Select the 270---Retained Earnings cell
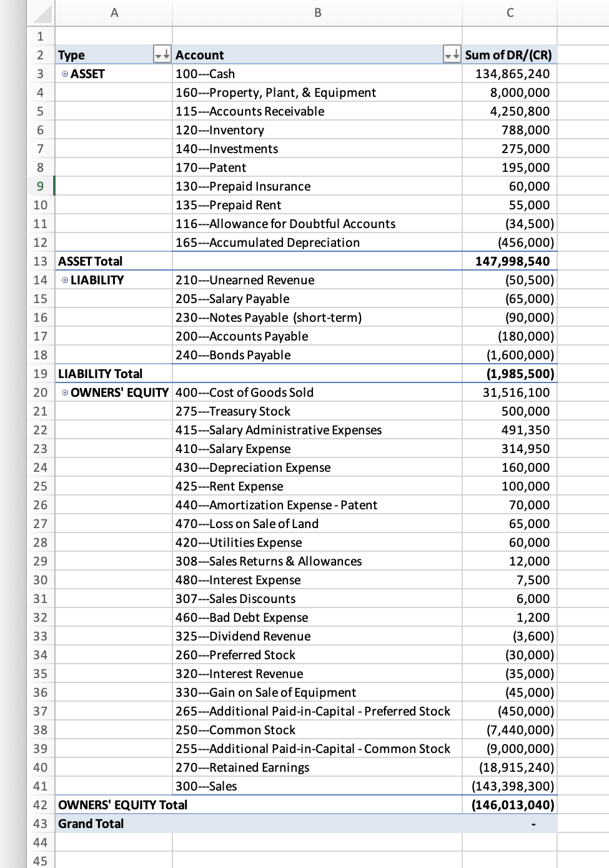This screenshot has height=868, width=609. [317, 767]
